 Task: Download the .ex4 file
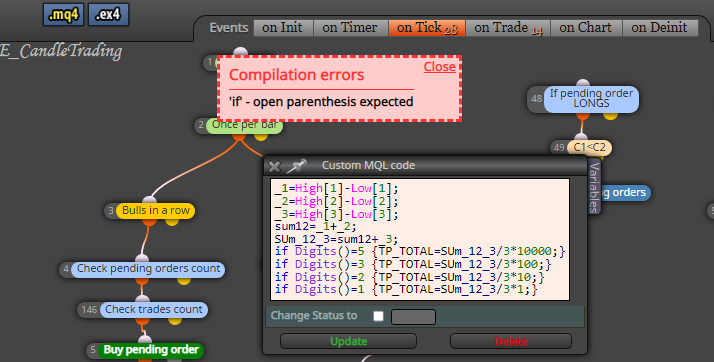click(x=108, y=15)
